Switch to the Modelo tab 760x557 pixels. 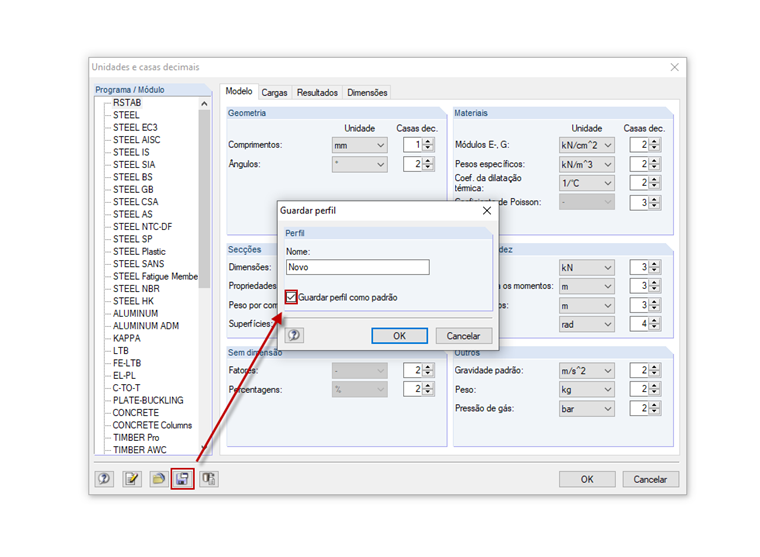click(238, 91)
